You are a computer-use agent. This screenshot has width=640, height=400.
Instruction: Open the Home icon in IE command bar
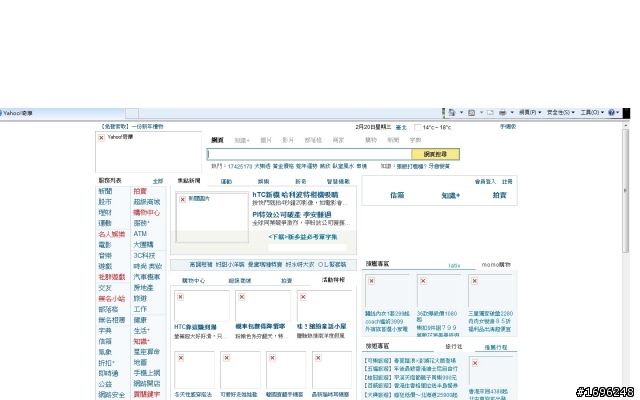[x=451, y=112]
